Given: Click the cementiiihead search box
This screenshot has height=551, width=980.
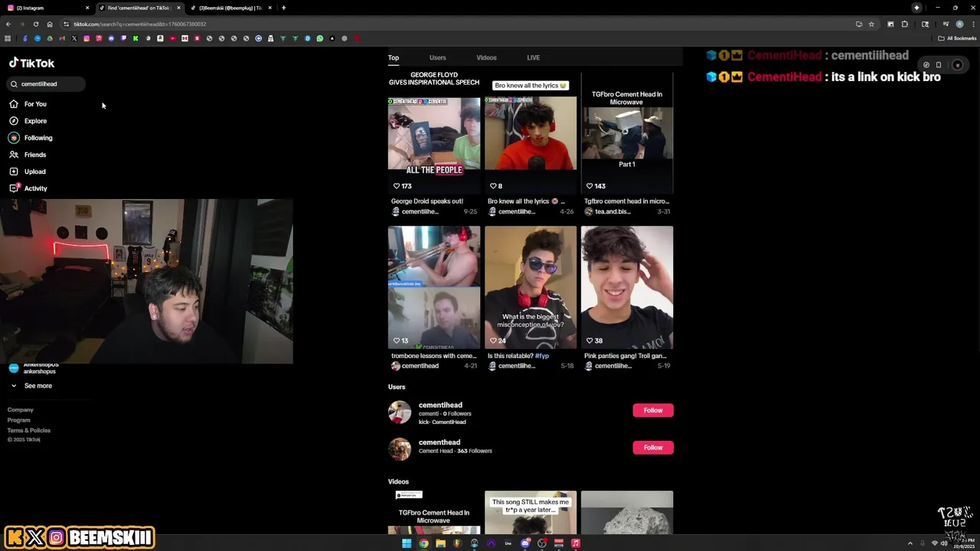Looking at the screenshot, I should pos(46,84).
